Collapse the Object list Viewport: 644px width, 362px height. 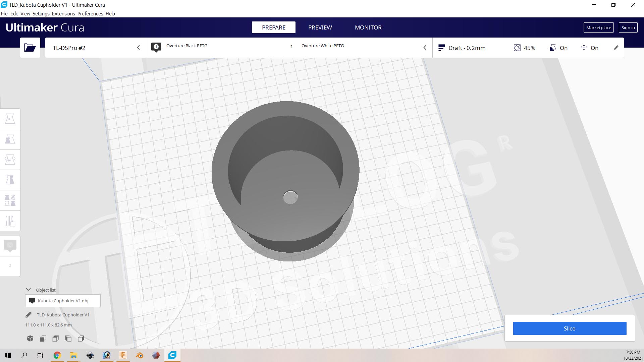pos(29,290)
